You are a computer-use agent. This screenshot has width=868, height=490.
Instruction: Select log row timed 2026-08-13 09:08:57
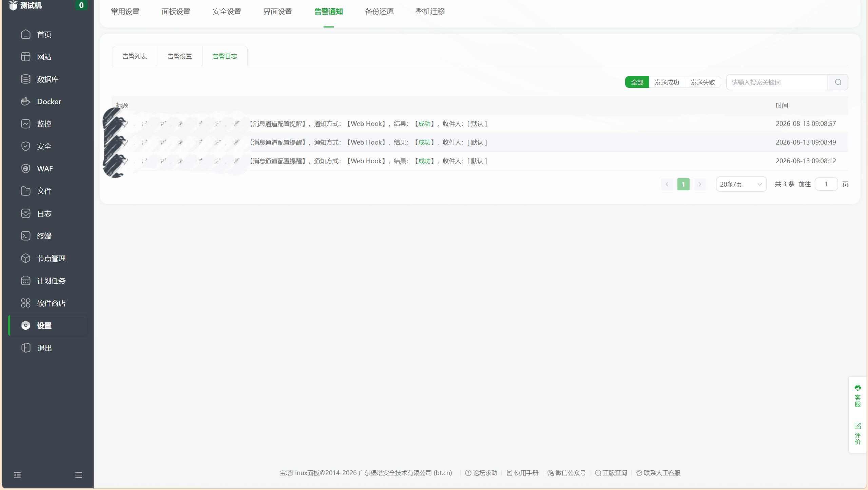click(480, 124)
